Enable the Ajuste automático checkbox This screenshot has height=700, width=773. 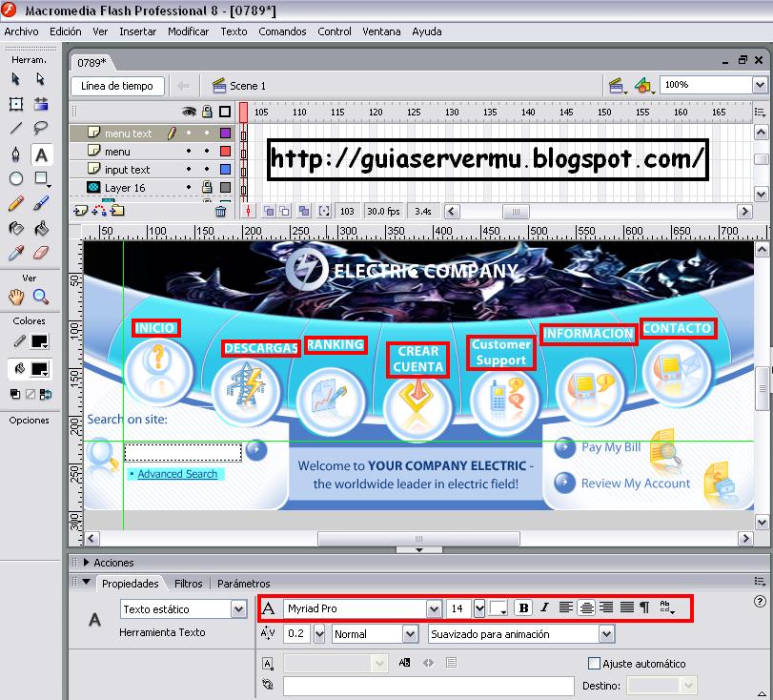pyautogui.click(x=594, y=664)
